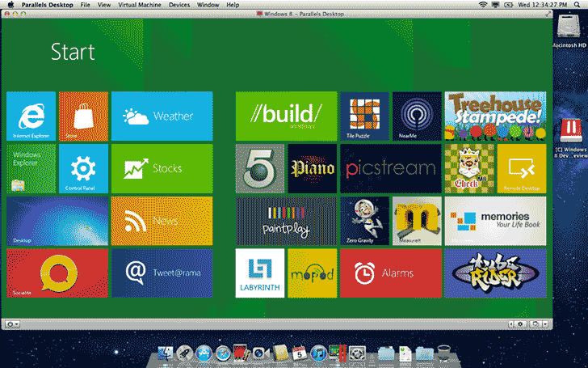Open the Internet Explorer tile
588x368 pixels.
click(x=31, y=116)
